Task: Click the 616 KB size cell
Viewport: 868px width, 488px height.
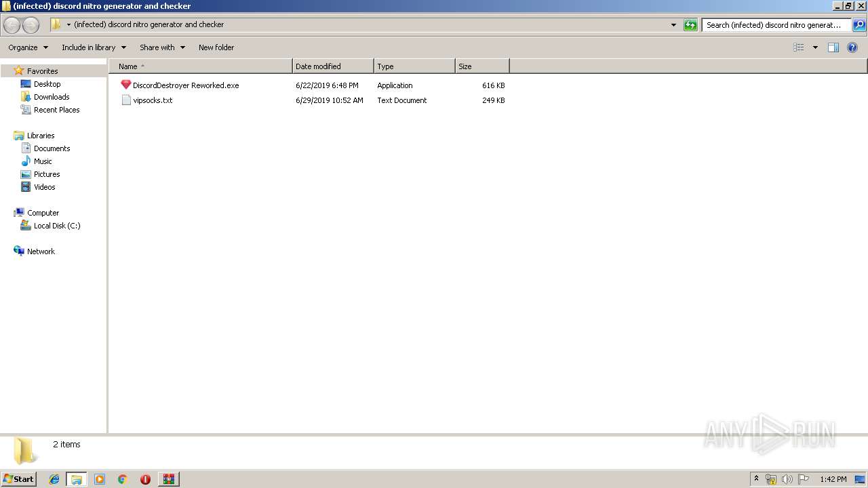Action: click(493, 85)
